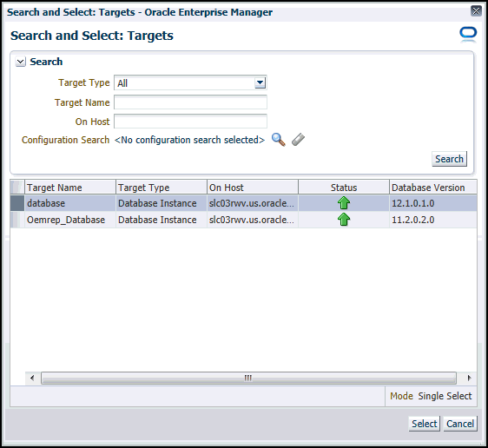Click version 11.2.0.2.0 cell

(x=433, y=220)
